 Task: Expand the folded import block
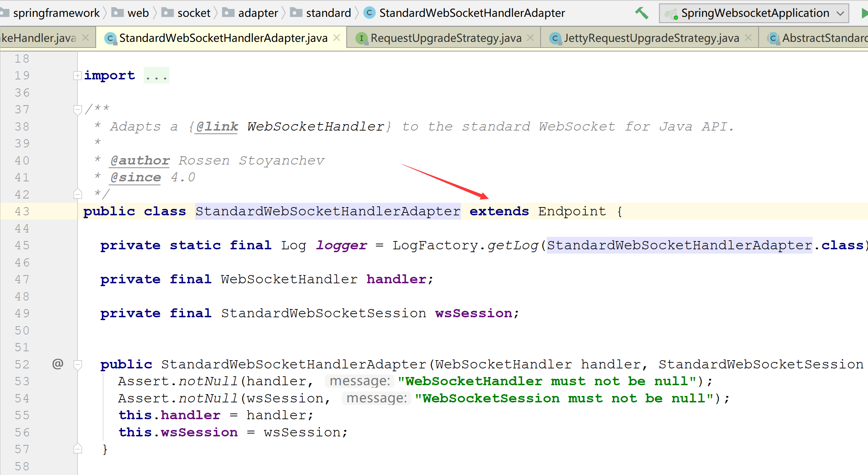click(77, 75)
